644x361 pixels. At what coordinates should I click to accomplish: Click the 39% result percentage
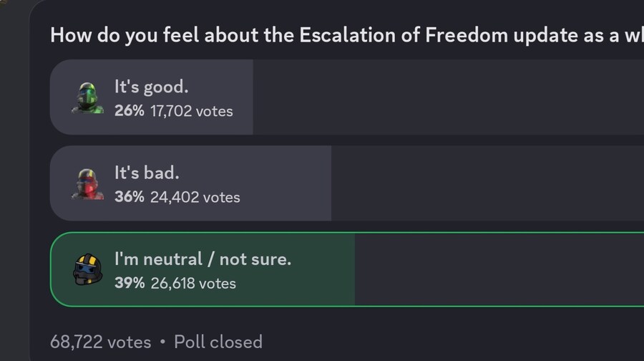click(129, 283)
